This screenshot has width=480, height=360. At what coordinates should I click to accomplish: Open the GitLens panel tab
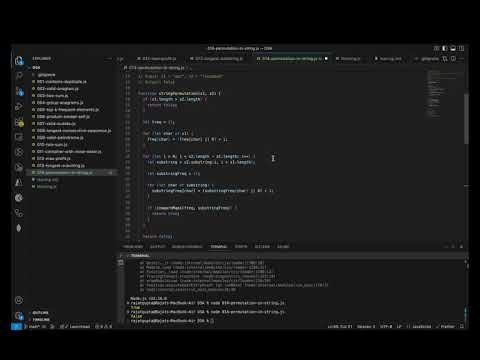(262, 247)
